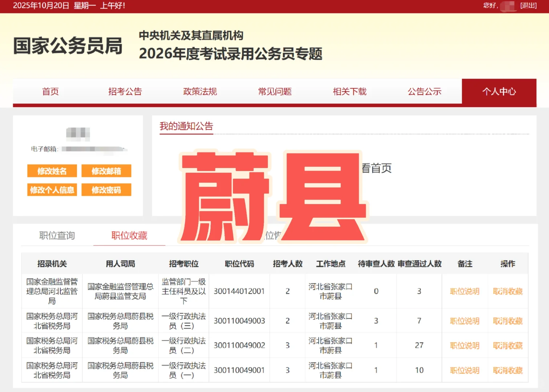Screen dimensions: 549x392
Task: Switch to the 职位收藏 tab
Action: (x=129, y=236)
